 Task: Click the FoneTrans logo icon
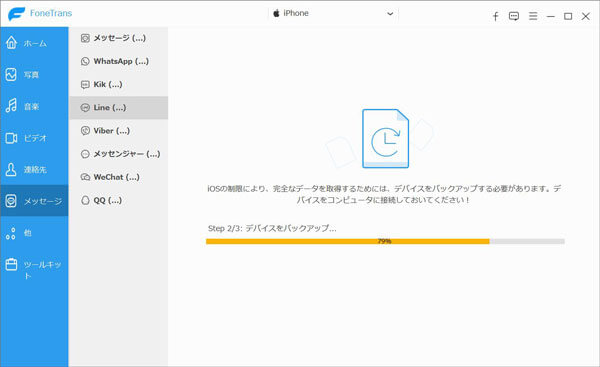pos(16,14)
